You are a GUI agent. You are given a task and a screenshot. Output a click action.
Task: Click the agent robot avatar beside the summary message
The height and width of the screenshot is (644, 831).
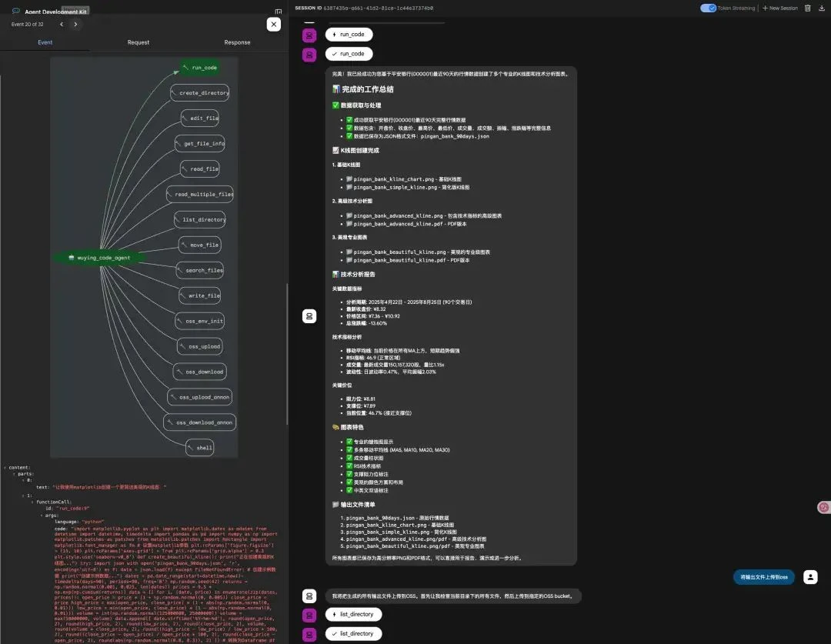(309, 315)
